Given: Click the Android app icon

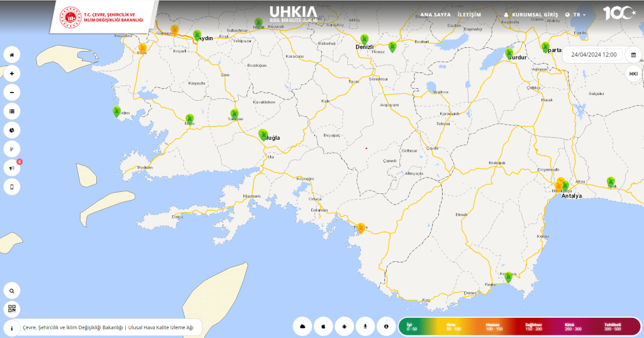Looking at the screenshot, I should click(x=344, y=327).
